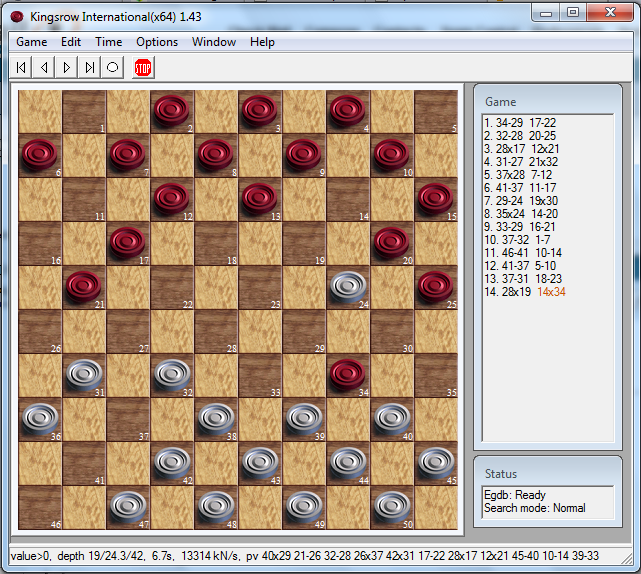The image size is (641, 574).
Task: Click the red piece on square 20
Action: pos(391,242)
